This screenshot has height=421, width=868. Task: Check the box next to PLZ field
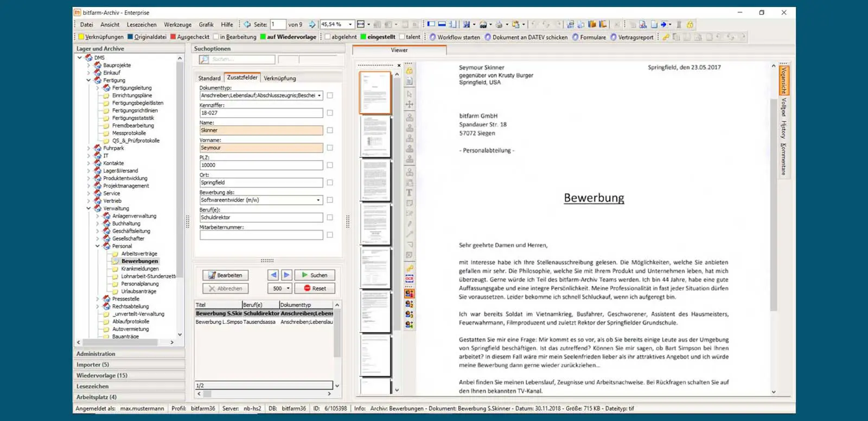point(330,165)
